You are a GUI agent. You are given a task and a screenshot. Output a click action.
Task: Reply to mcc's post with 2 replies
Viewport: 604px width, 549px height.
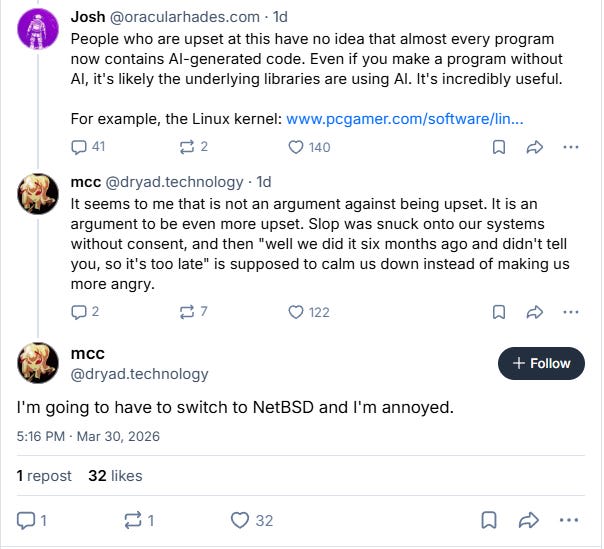(81, 312)
